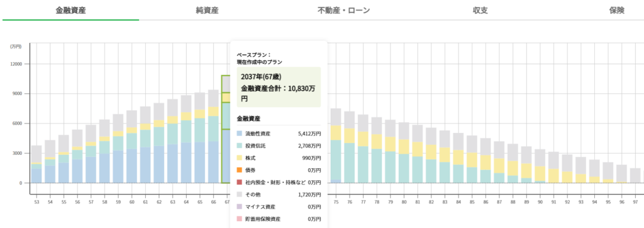Click the 金融資産合計:10,830万円 total text
Image resolution: width=644 pixels, height=228 pixels.
[278, 94]
